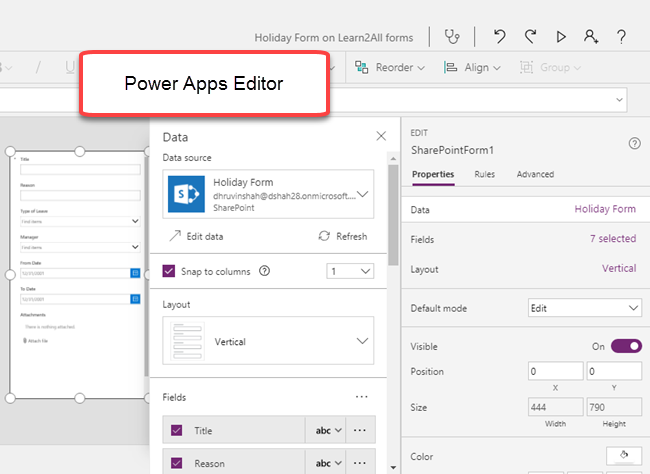Uncheck the Title field checkbox
This screenshot has height=474, width=650.
pos(177,431)
